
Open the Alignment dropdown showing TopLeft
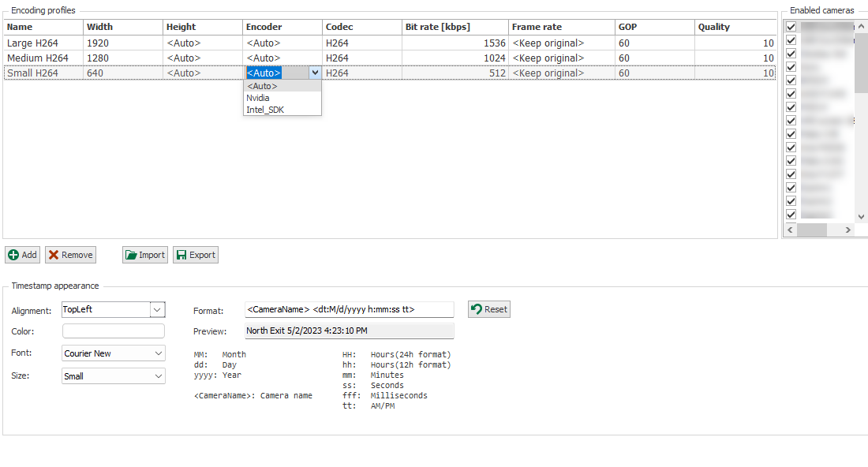click(157, 310)
